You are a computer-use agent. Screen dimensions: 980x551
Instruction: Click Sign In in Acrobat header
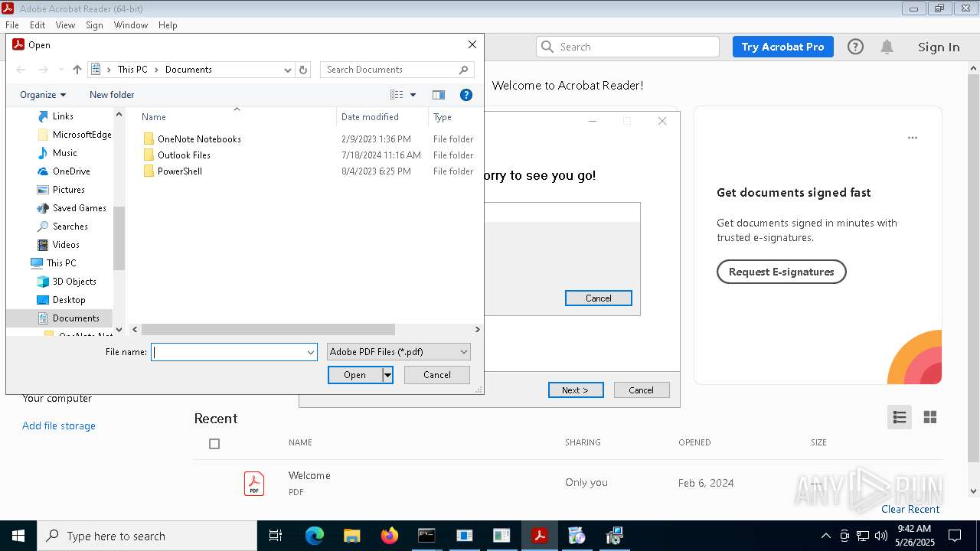(939, 47)
